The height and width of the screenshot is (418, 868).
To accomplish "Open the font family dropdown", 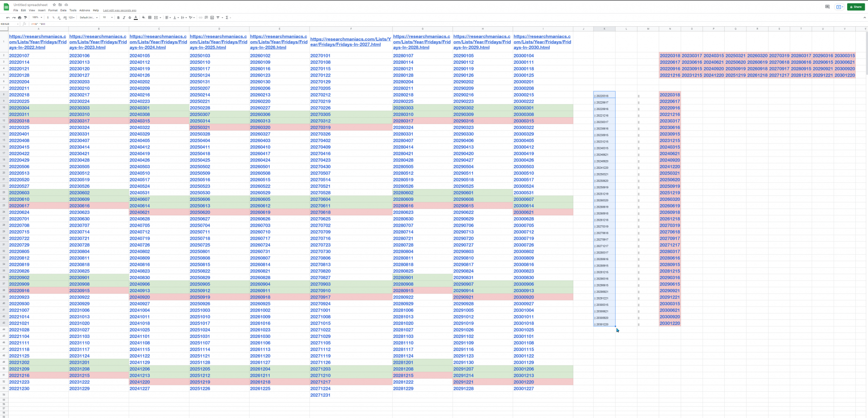I will click(89, 18).
